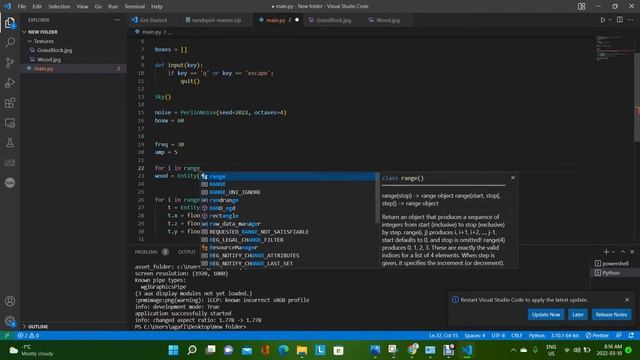Click the remote window indicator in status bar
This screenshot has width=640, height=360.
pos(7,335)
